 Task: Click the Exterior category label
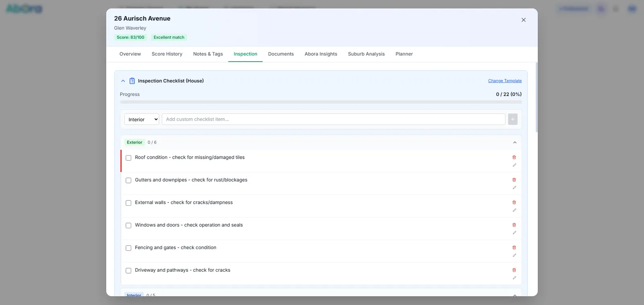point(134,142)
